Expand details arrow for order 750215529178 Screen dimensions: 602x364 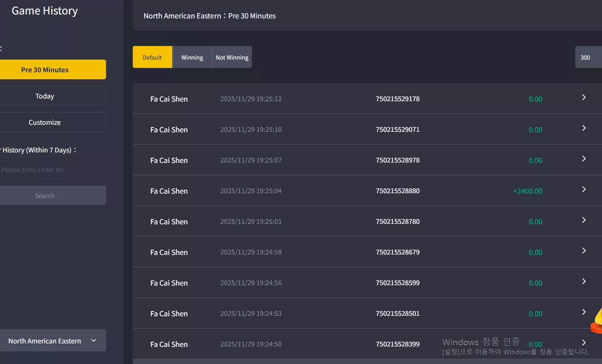coord(584,97)
